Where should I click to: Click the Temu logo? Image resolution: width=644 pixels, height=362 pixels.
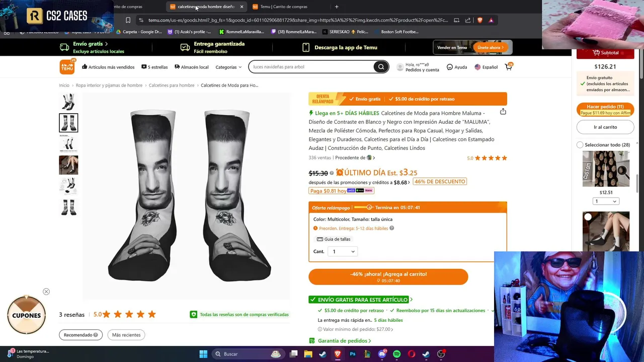(67, 66)
